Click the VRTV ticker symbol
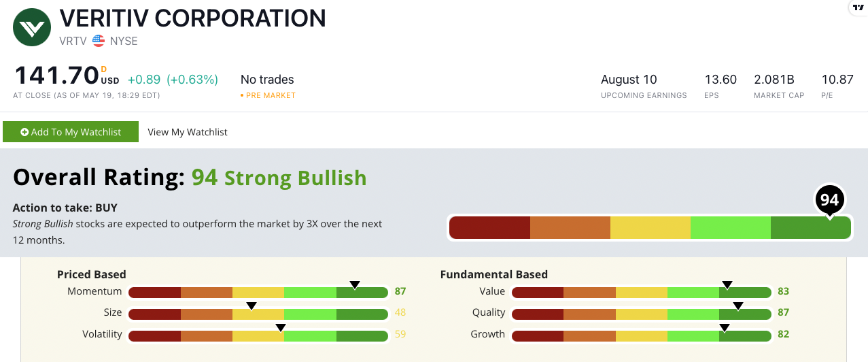The height and width of the screenshot is (362, 868). click(73, 41)
